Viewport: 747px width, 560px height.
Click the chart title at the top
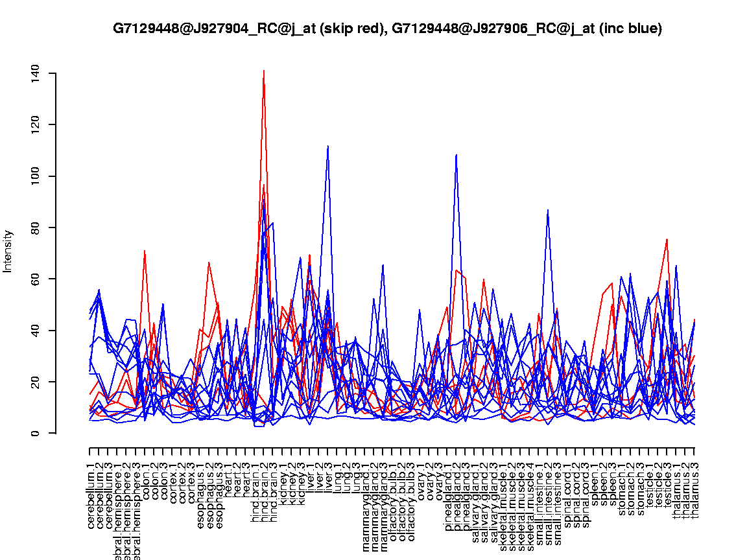click(387, 29)
